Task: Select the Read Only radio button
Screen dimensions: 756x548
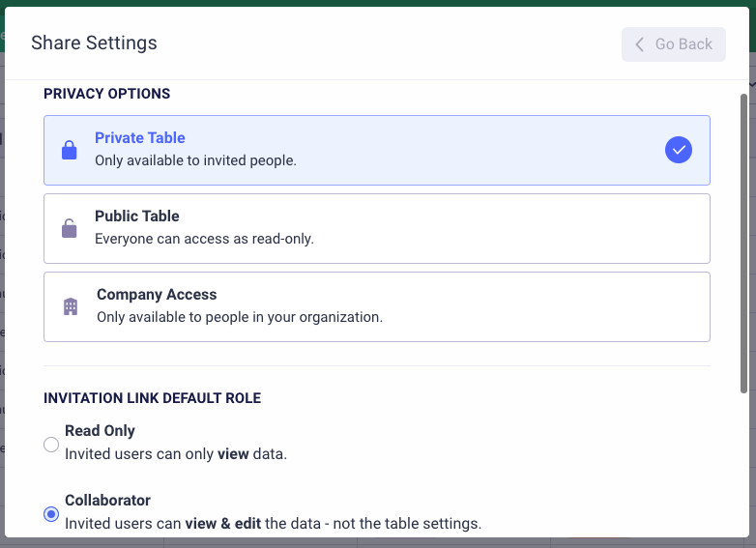Action: [51, 445]
